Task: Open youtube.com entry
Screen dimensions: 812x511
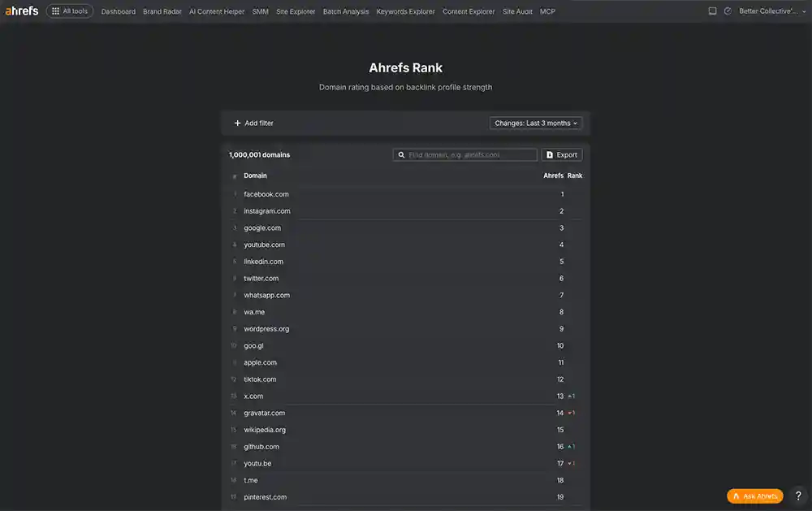Action: point(264,245)
